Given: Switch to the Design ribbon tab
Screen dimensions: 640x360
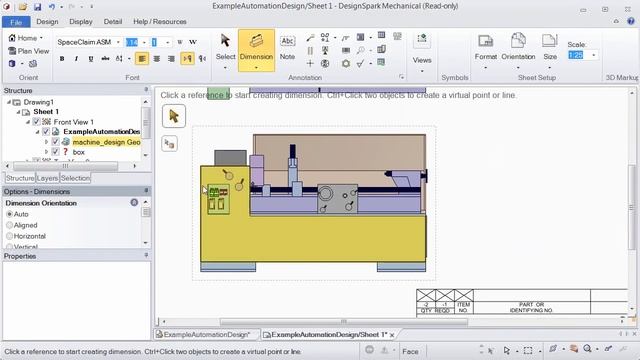Looking at the screenshot, I should tap(47, 22).
